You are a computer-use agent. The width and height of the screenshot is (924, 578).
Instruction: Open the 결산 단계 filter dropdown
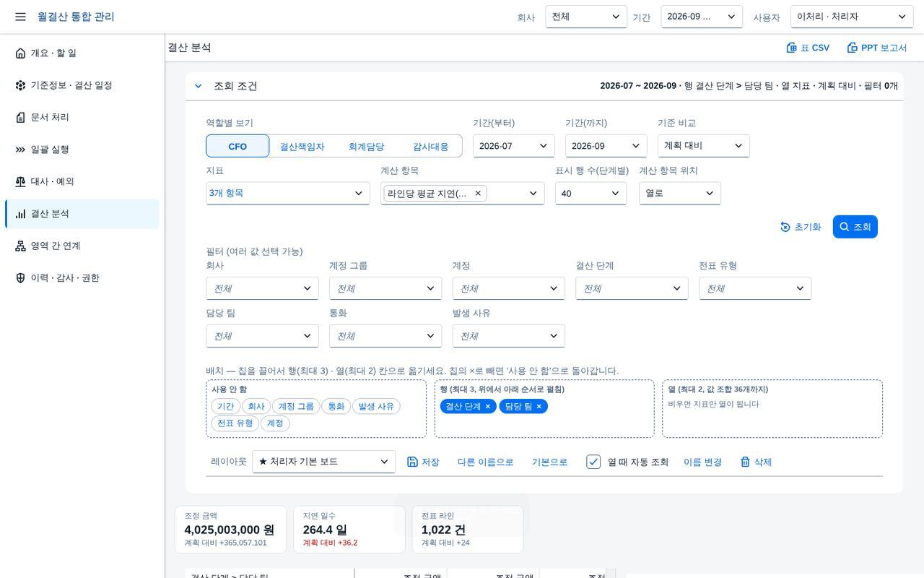(x=632, y=288)
